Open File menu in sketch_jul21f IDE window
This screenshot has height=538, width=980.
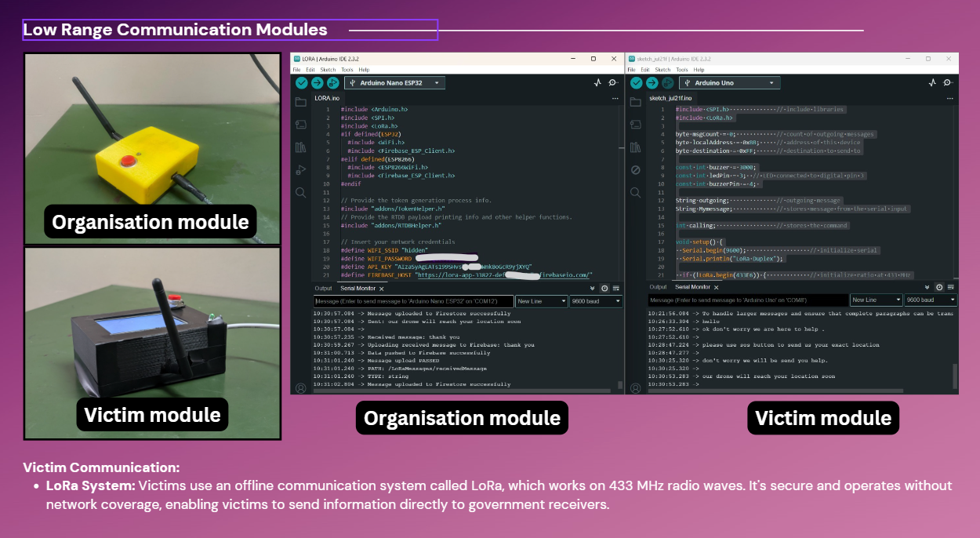[x=632, y=70]
